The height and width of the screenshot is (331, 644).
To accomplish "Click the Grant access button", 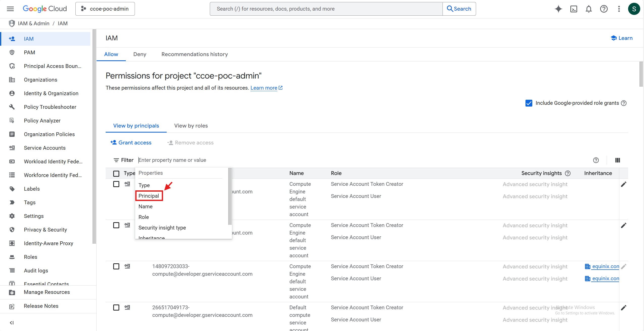I will pyautogui.click(x=131, y=143).
